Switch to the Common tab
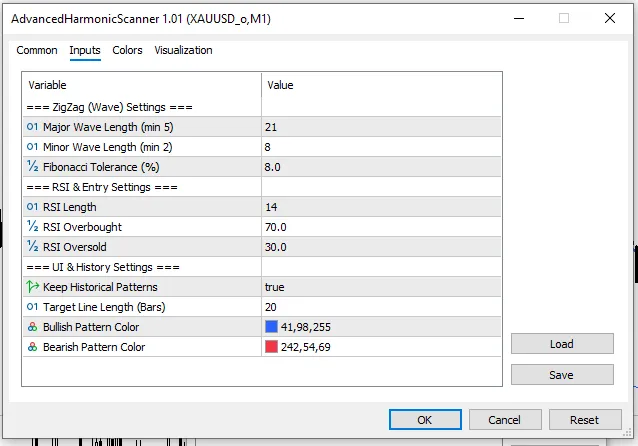The width and height of the screenshot is (638, 446). click(37, 50)
